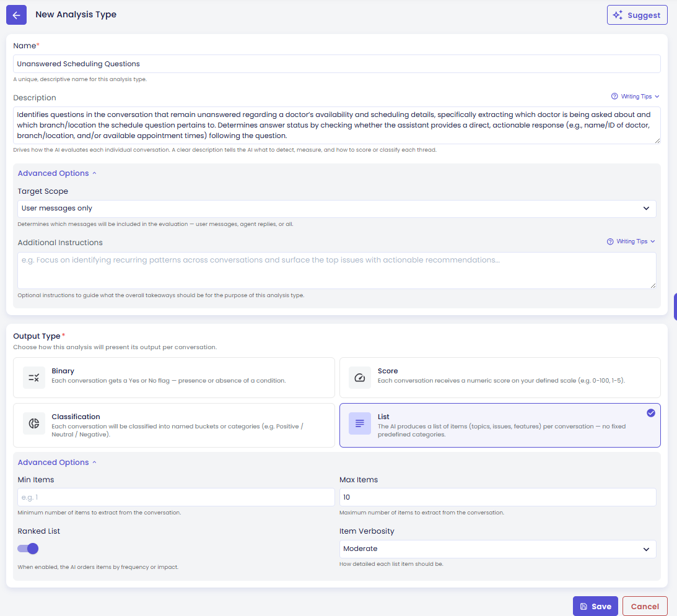Go back using the arrow button

click(x=16, y=15)
